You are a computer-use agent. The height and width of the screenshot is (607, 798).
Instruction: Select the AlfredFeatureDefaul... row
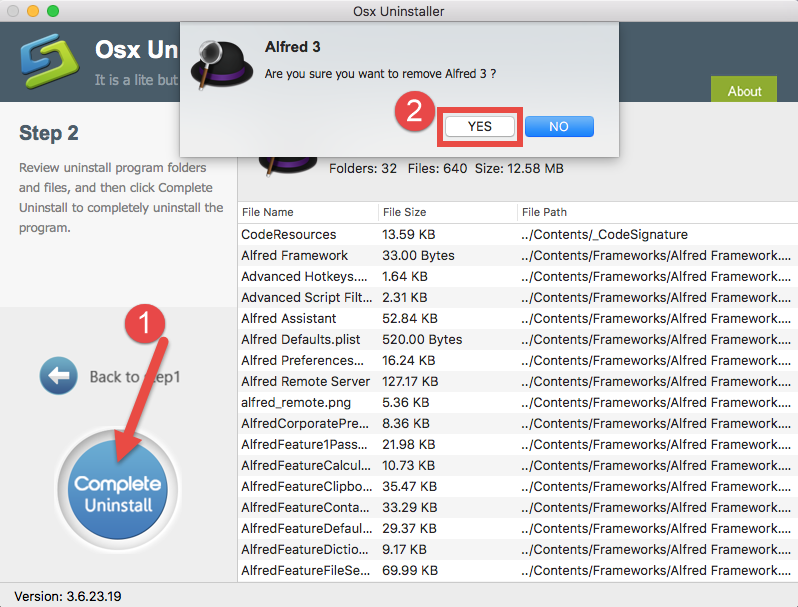click(x=518, y=529)
